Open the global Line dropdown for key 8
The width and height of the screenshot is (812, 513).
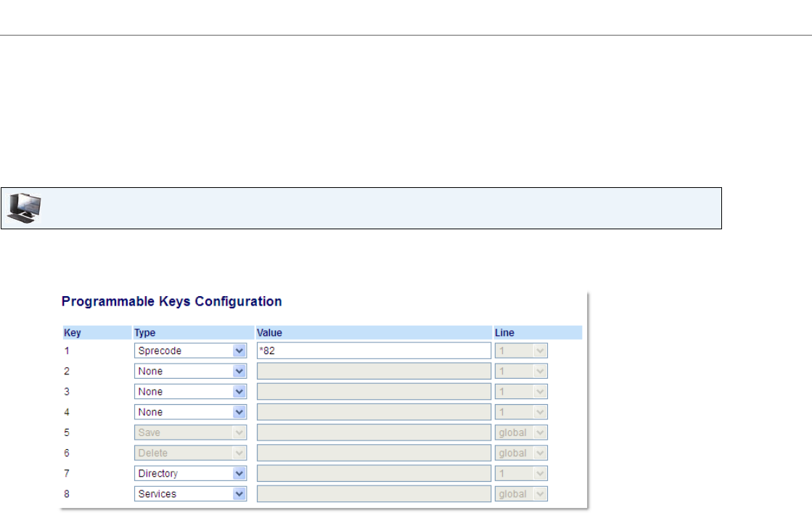pyautogui.click(x=521, y=494)
